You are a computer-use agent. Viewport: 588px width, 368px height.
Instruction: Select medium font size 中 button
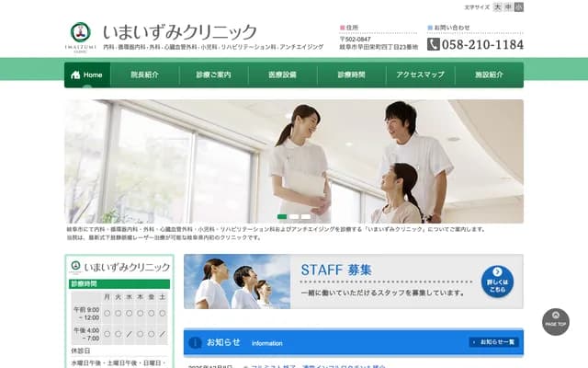point(508,7)
